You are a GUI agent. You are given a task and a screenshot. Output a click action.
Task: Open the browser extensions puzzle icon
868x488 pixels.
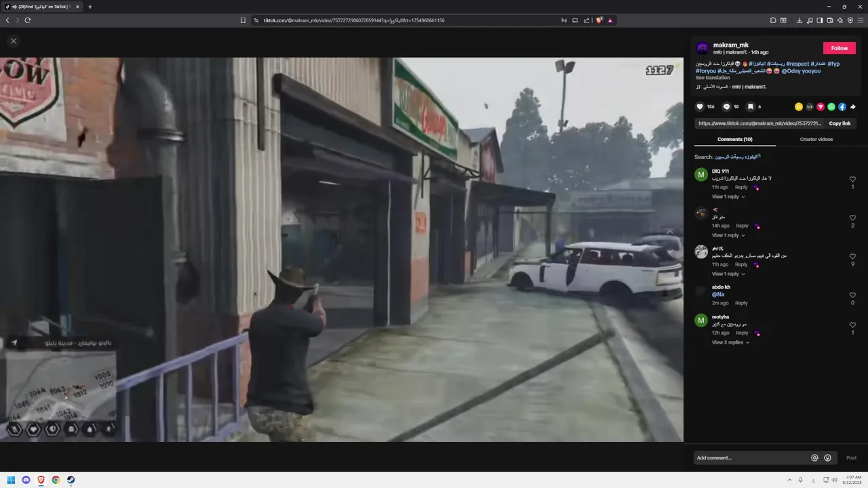(x=773, y=20)
